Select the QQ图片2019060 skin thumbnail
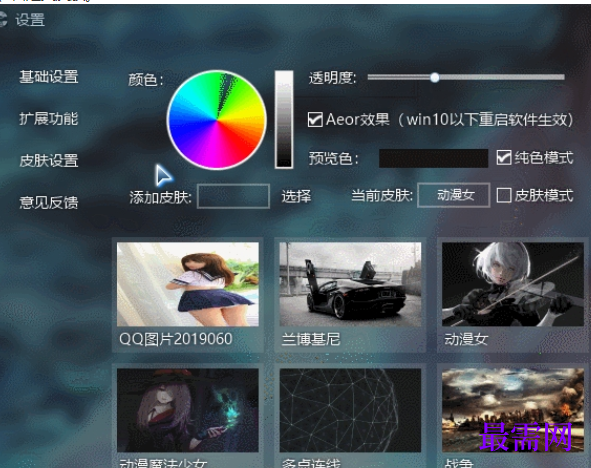This screenshot has width=591, height=468. tap(188, 284)
